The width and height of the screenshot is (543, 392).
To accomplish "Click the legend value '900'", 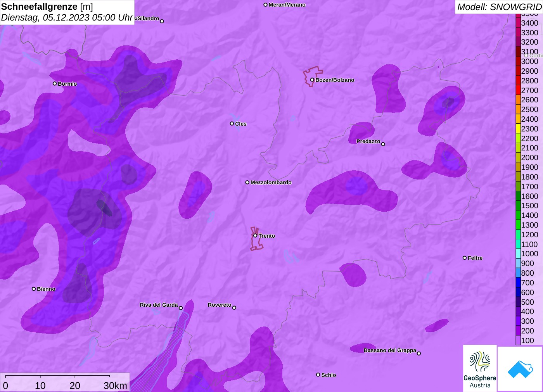I will click(x=527, y=263).
